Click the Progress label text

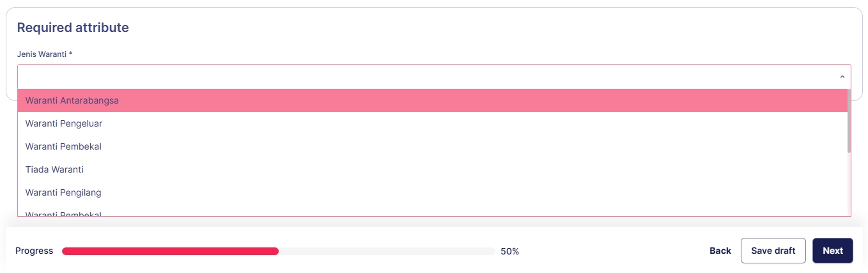click(x=35, y=251)
